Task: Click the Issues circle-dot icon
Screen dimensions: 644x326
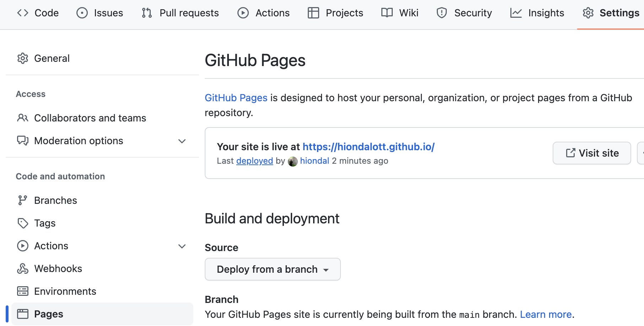Action: click(x=82, y=13)
